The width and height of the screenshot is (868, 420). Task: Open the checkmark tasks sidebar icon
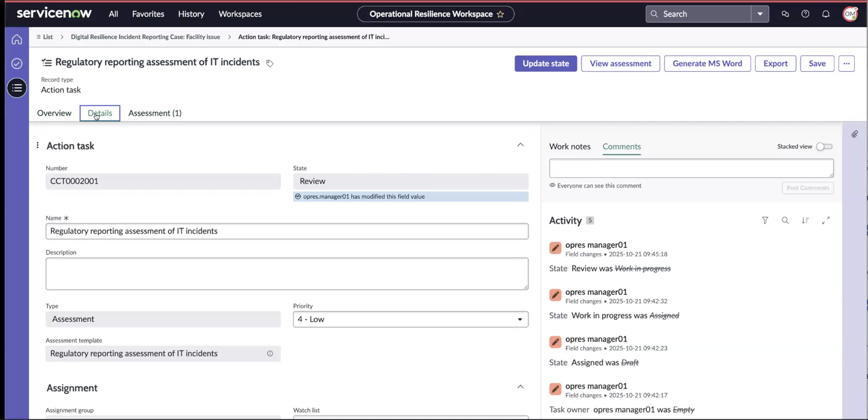pos(17,63)
